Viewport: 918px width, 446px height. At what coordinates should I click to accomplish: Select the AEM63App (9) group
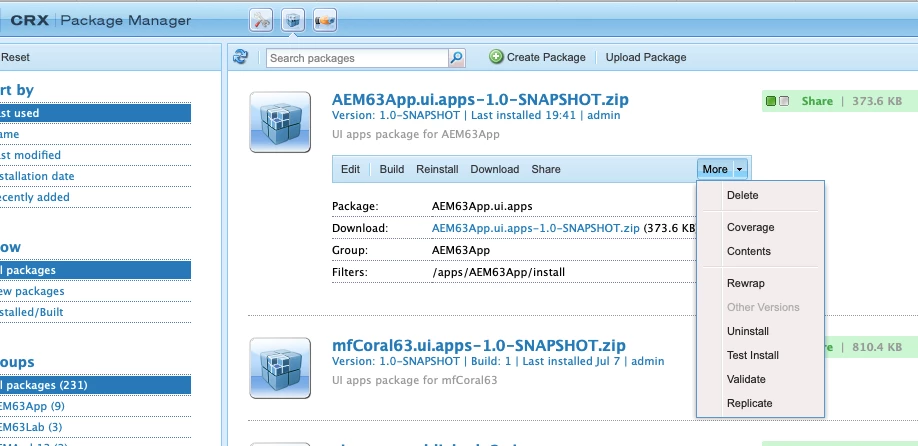pos(95,406)
